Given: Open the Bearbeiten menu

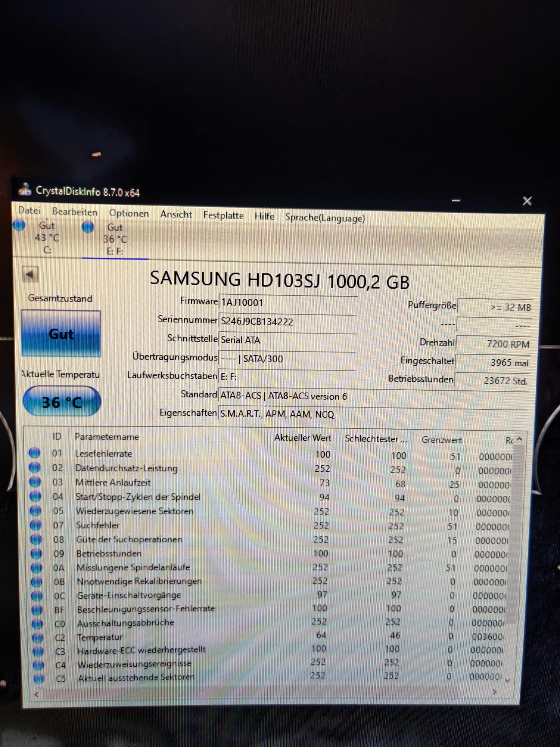Looking at the screenshot, I should pos(75,212).
